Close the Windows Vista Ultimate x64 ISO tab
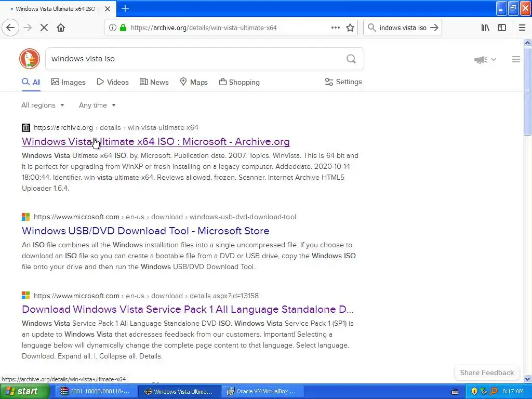This screenshot has width=532, height=399. point(108,9)
